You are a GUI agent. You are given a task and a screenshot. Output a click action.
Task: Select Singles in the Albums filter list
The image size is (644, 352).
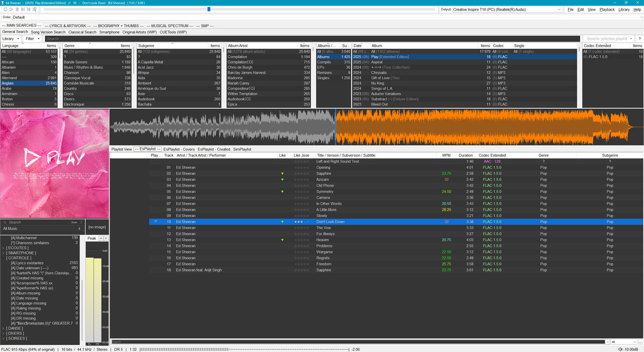point(334,78)
